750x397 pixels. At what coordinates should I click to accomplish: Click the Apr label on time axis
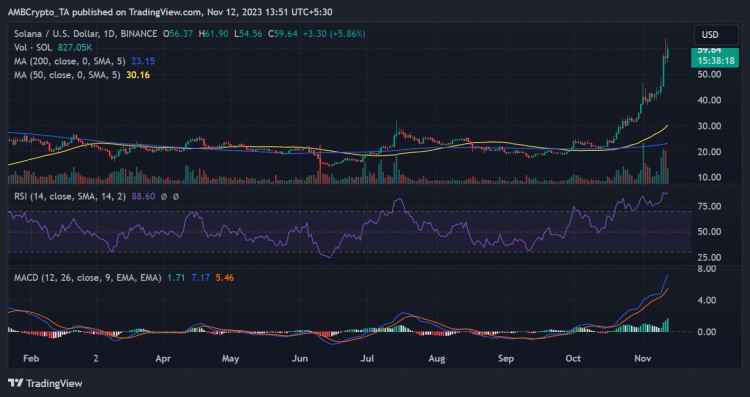click(x=164, y=359)
